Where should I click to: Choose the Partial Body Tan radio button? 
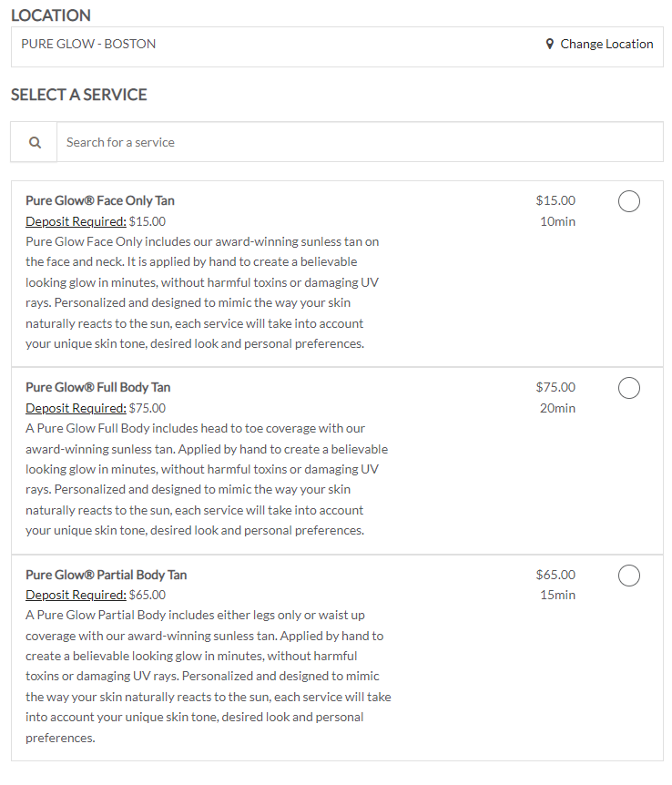coord(628,576)
